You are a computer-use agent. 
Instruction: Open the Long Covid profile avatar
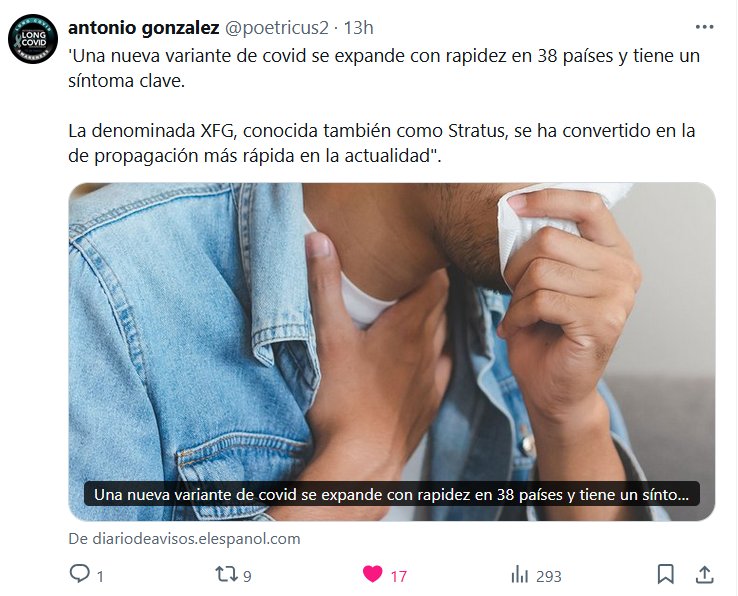pyautogui.click(x=33, y=39)
